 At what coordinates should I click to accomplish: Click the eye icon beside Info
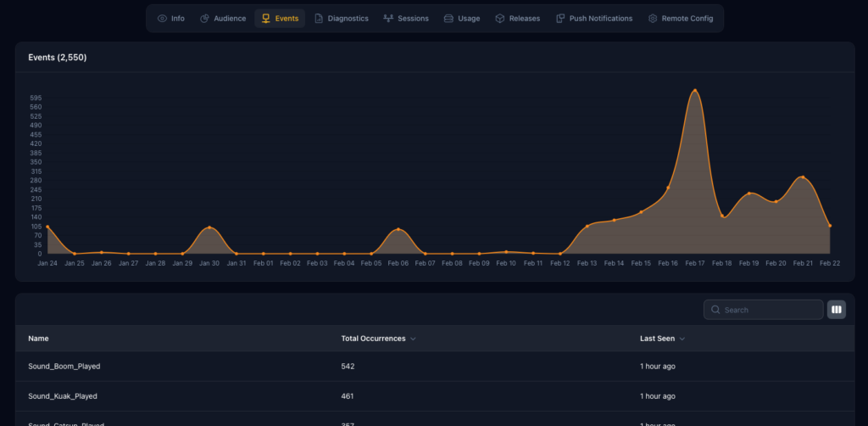[x=162, y=19]
